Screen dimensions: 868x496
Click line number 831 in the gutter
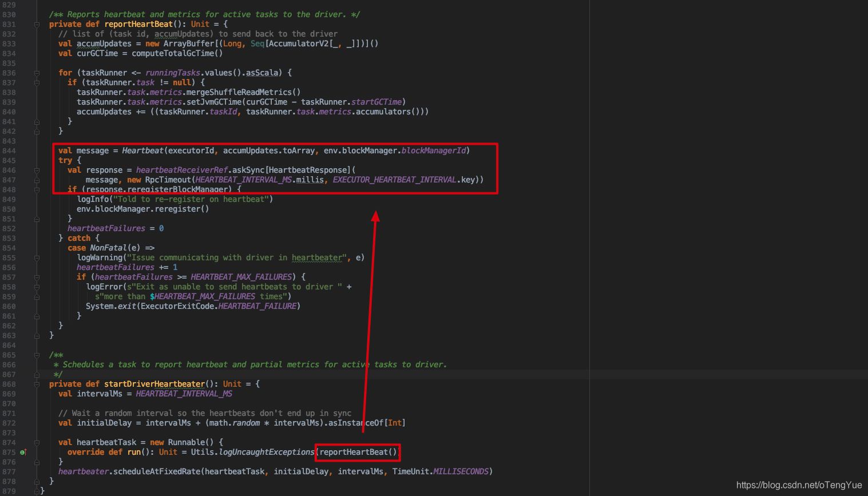coord(9,25)
